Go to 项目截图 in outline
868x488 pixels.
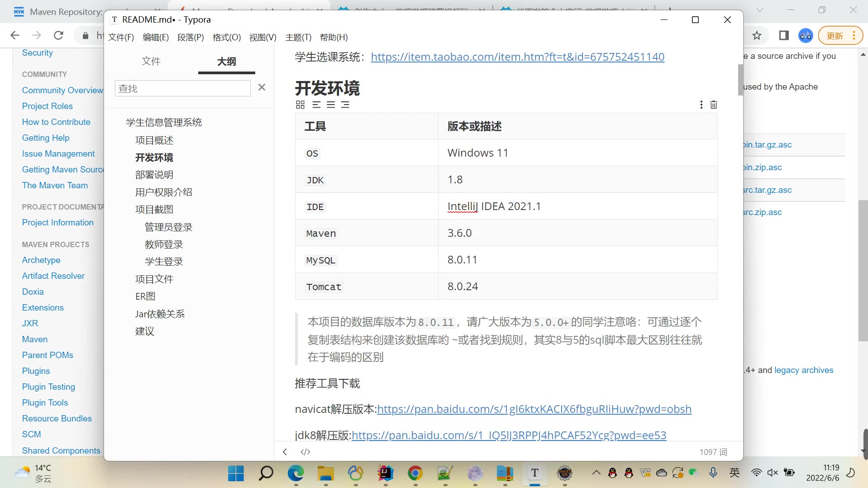click(154, 210)
